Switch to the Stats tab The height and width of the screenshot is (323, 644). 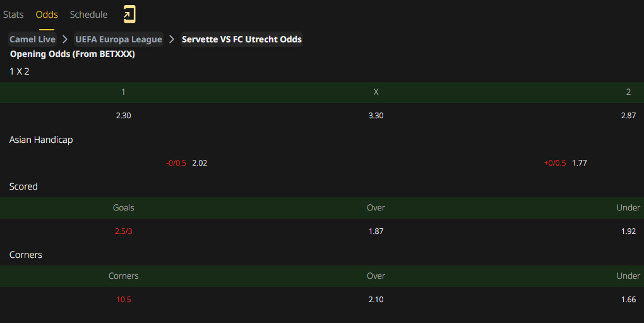[13, 15]
